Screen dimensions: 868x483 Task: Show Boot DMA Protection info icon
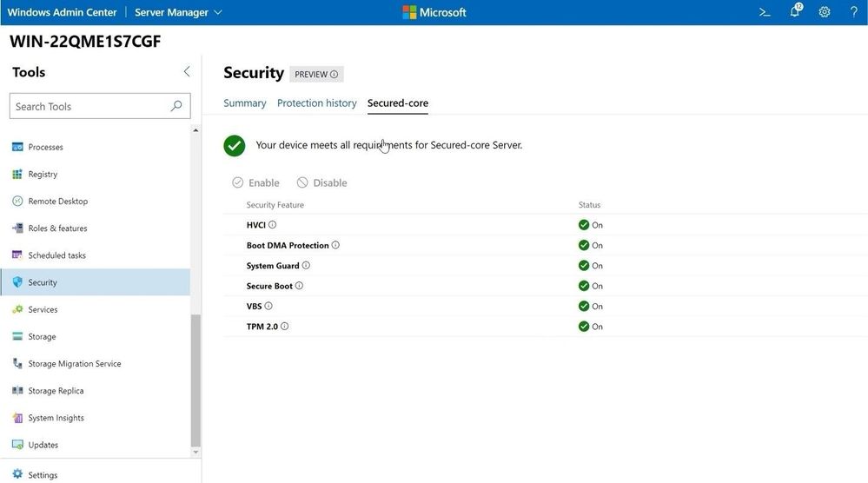tap(335, 245)
